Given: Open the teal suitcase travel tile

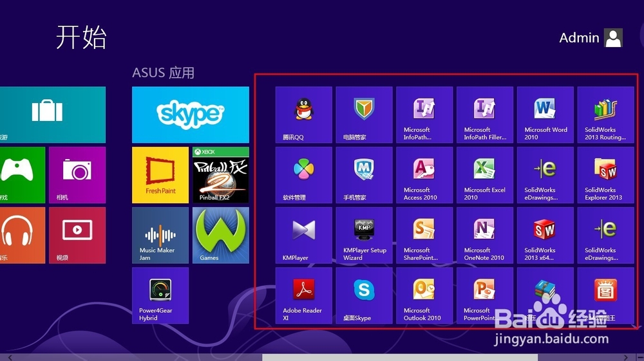Looking at the screenshot, I should [53, 115].
